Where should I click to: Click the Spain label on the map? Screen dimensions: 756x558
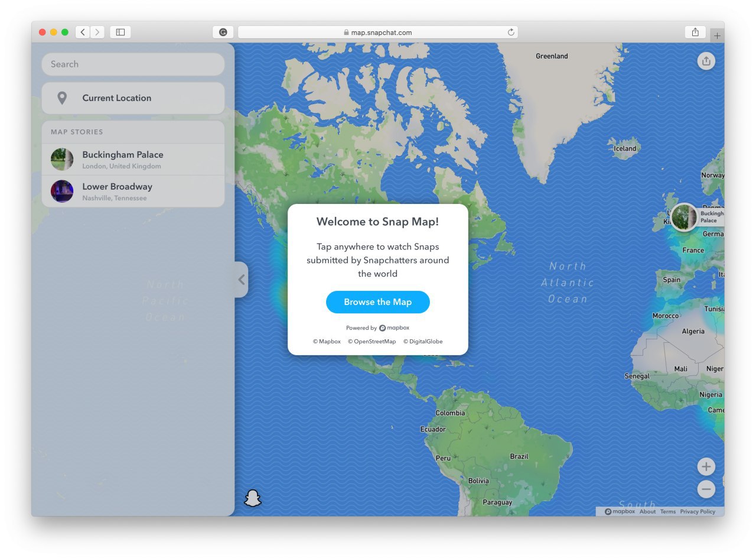672,280
